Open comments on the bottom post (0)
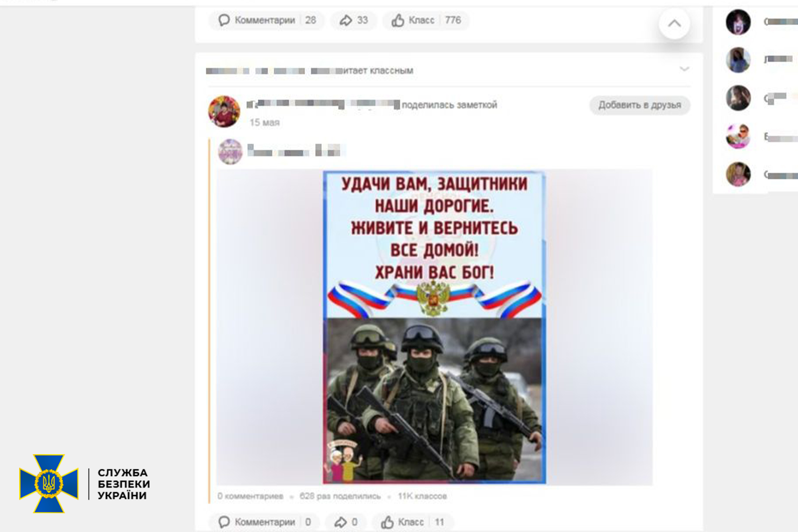The width and height of the screenshot is (798, 532). tap(265, 522)
